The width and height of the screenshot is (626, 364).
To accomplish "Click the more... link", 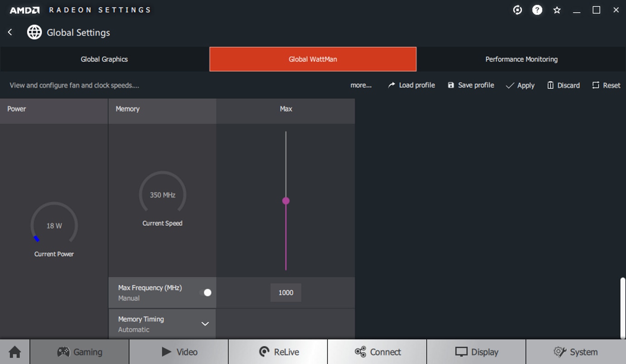I will point(361,85).
